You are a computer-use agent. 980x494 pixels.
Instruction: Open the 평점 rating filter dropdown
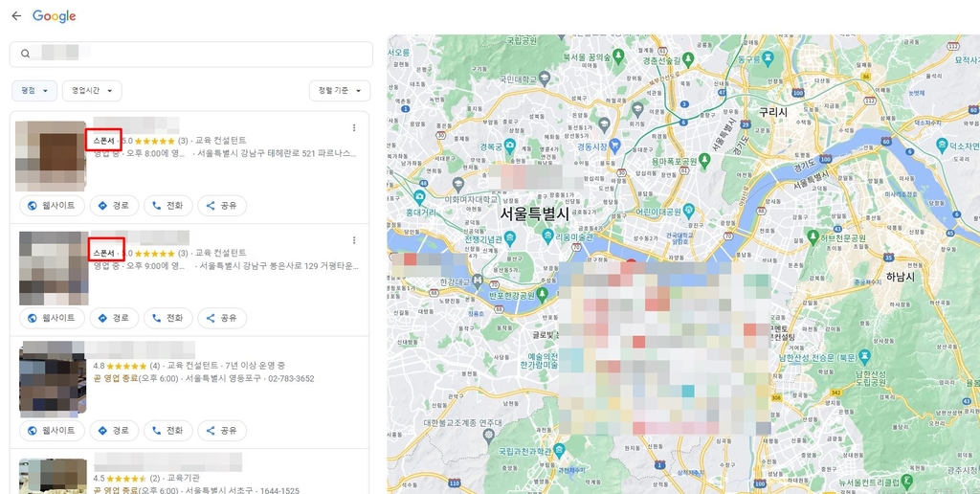(x=34, y=91)
